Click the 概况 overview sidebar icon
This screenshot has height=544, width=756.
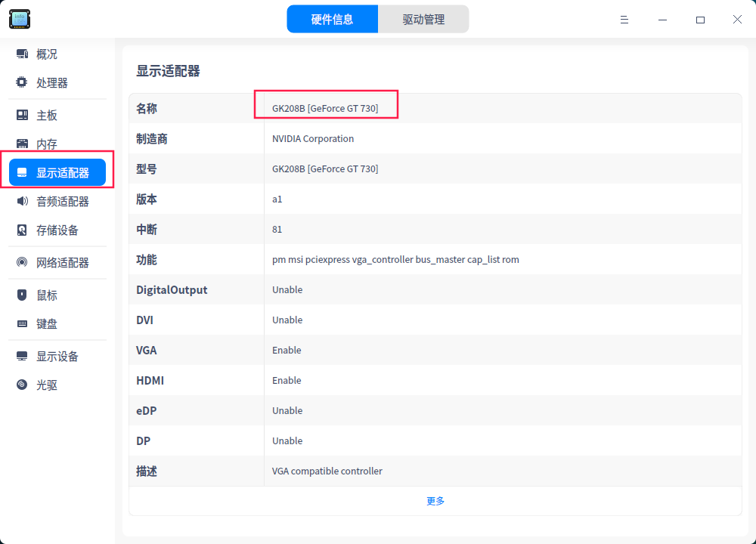[x=22, y=54]
